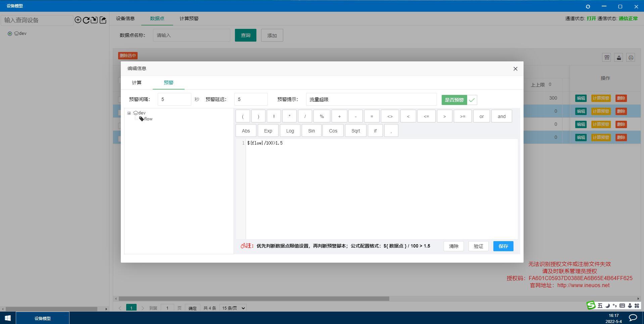Insert the <> not-equal operator
Viewport: 644px width, 324px height.
pos(390,116)
